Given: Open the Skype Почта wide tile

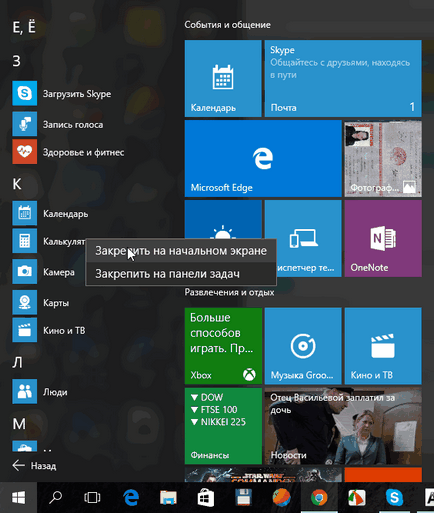Looking at the screenshot, I should click(x=343, y=78).
